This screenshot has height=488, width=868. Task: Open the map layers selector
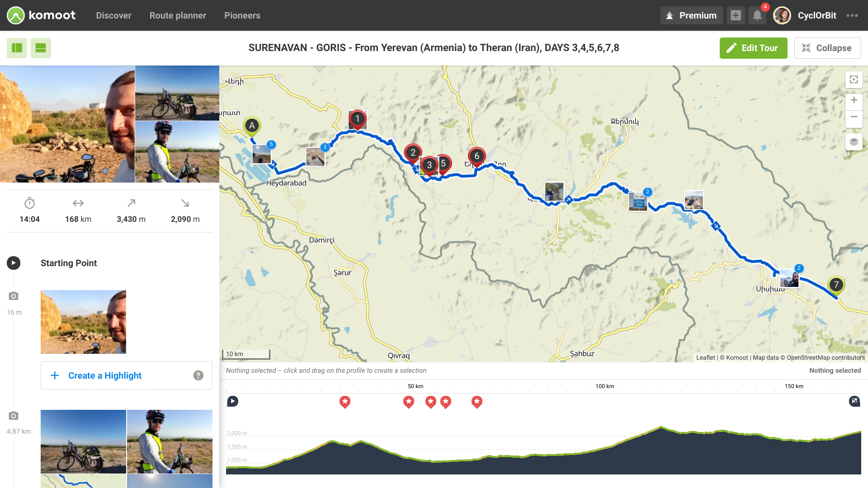pos(854,142)
